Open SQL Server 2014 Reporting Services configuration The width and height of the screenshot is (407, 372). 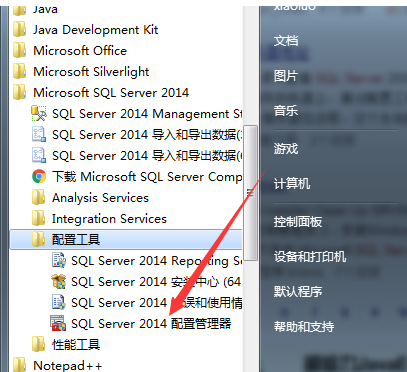click(x=157, y=261)
